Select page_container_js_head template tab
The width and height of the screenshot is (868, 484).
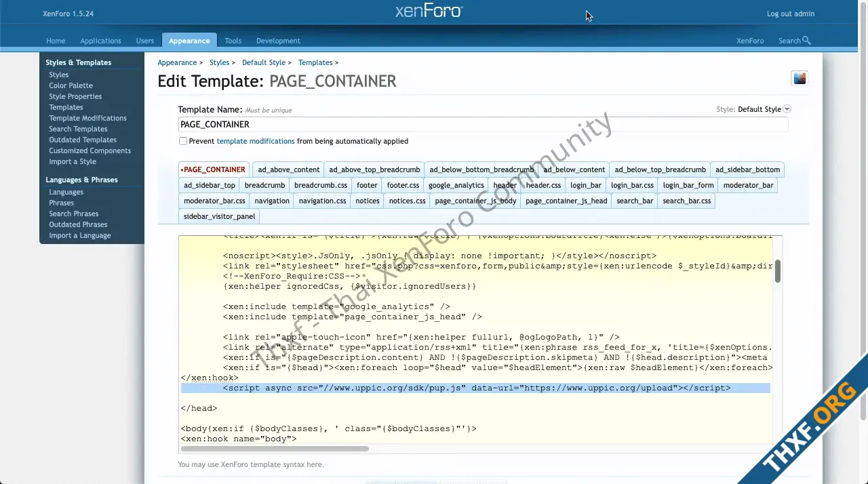tap(566, 201)
